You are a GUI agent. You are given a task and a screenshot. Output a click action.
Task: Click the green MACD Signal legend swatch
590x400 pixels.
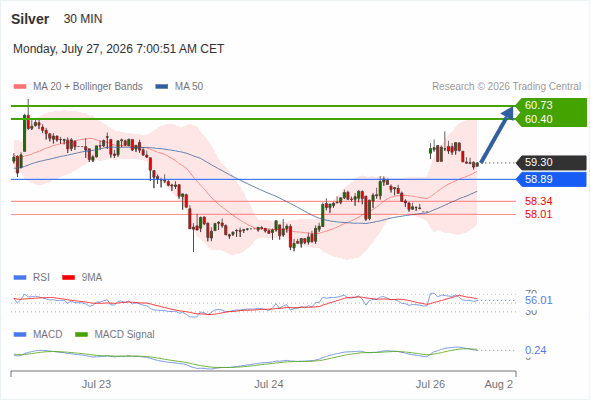81,335
